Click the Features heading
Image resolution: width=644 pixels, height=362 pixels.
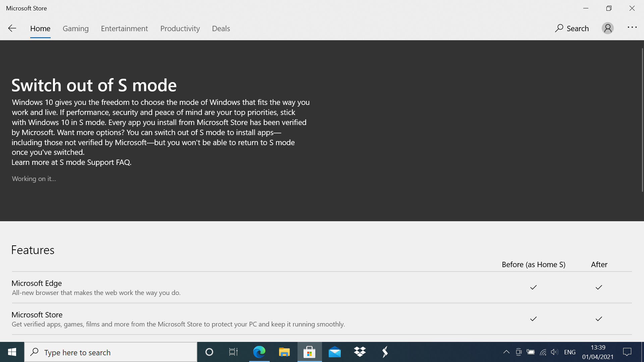33,250
